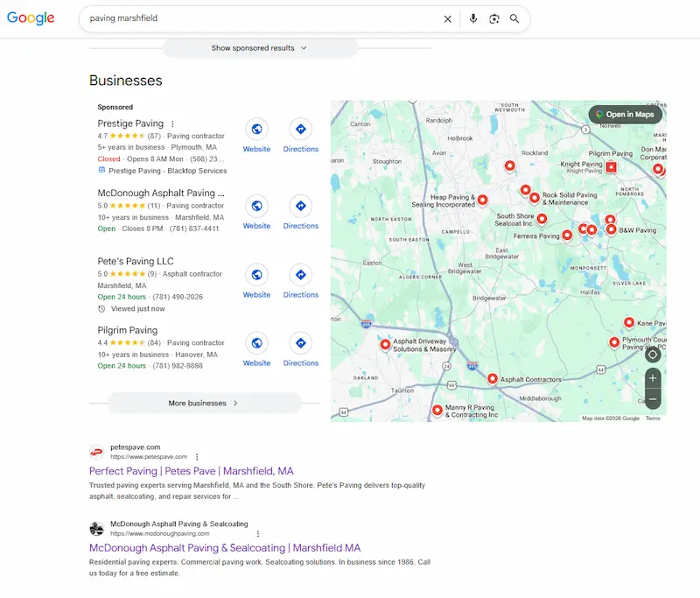Image resolution: width=700 pixels, height=598 pixels.
Task: Select the Heap Paving & Sealing map pin
Action: coord(483,200)
